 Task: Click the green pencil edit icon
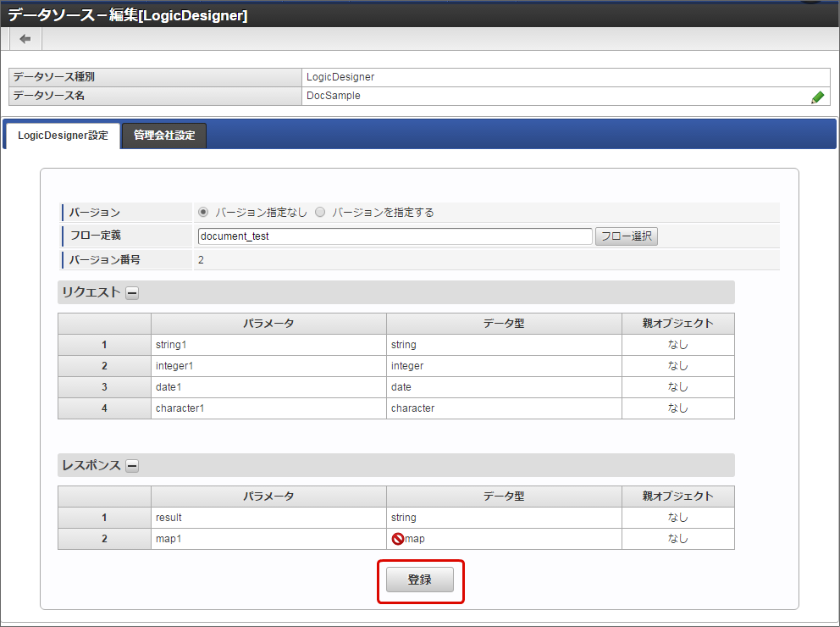tap(817, 97)
